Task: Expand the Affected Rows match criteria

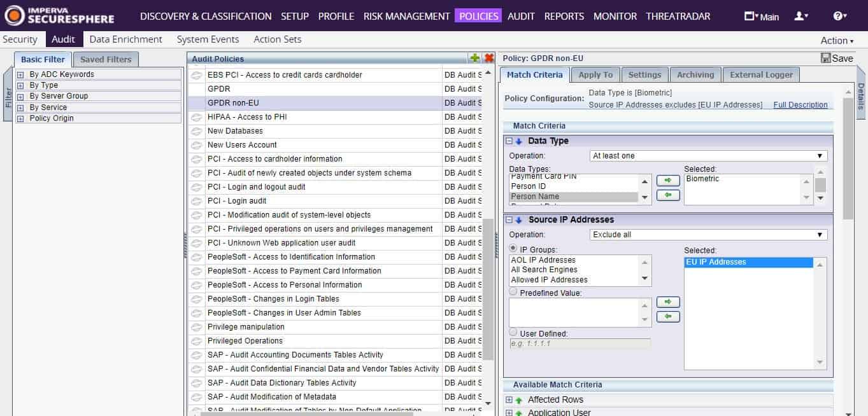Action: point(509,400)
